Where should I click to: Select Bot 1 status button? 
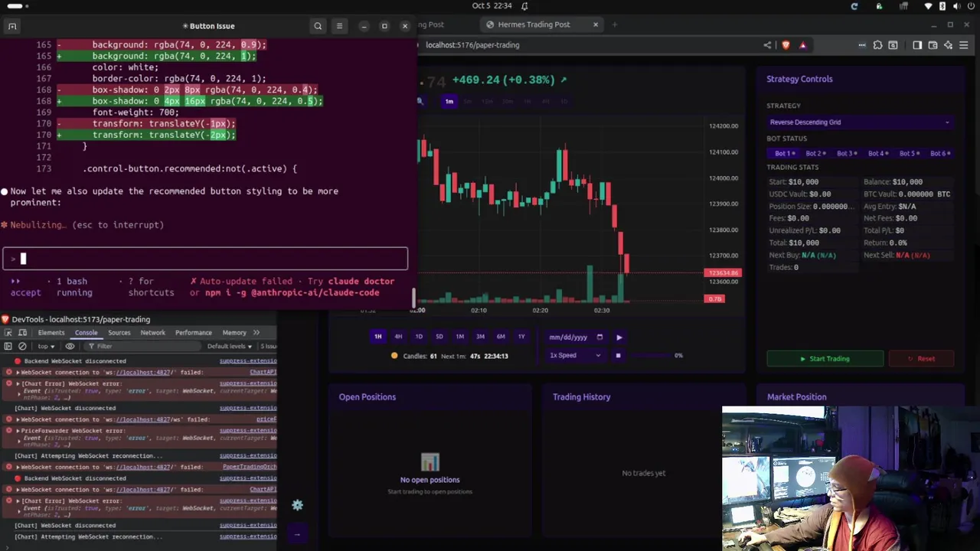coord(785,153)
